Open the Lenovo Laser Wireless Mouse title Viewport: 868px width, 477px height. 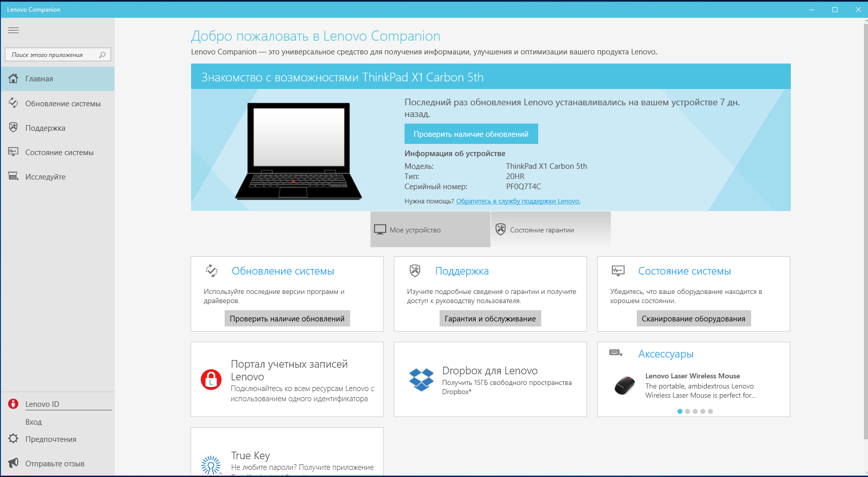[x=693, y=376]
